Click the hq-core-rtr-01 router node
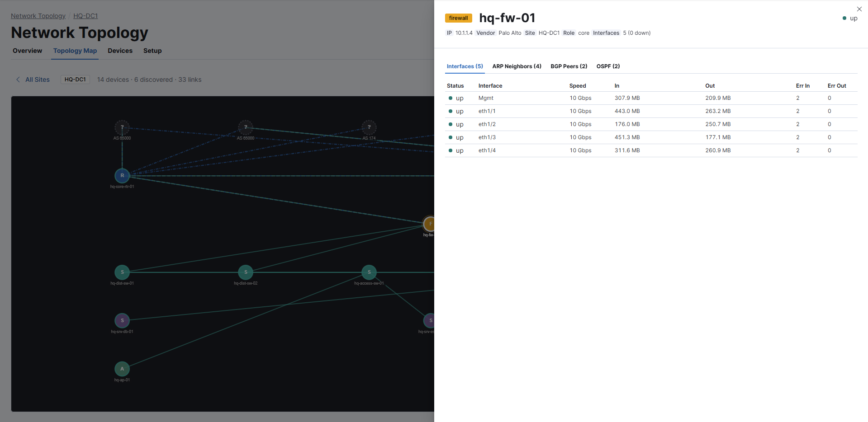This screenshot has height=422, width=868. pos(122,175)
